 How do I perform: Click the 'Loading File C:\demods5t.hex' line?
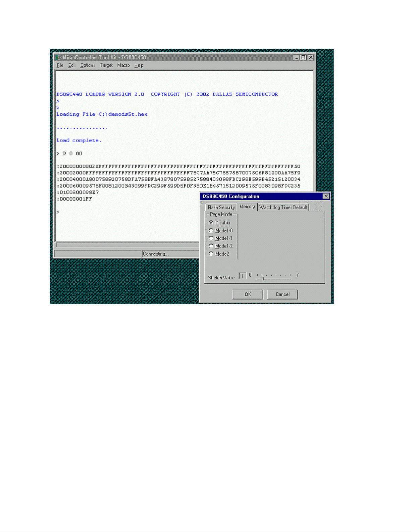pyautogui.click(x=102, y=114)
